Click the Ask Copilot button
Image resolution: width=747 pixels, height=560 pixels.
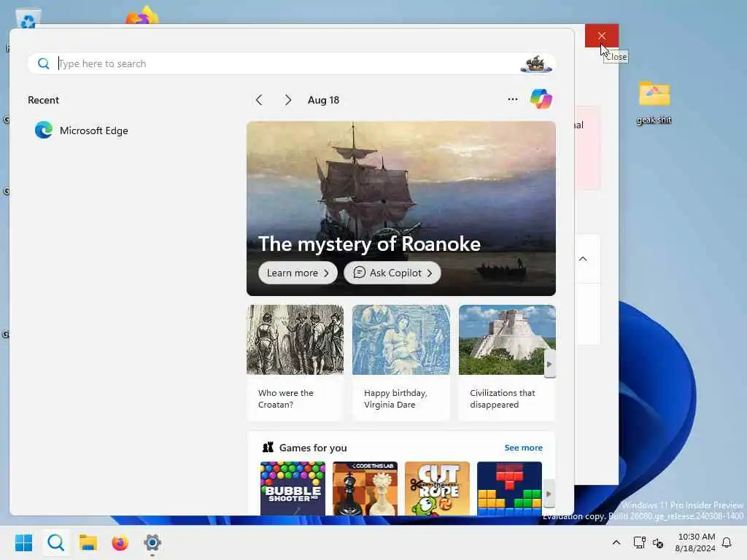point(392,273)
